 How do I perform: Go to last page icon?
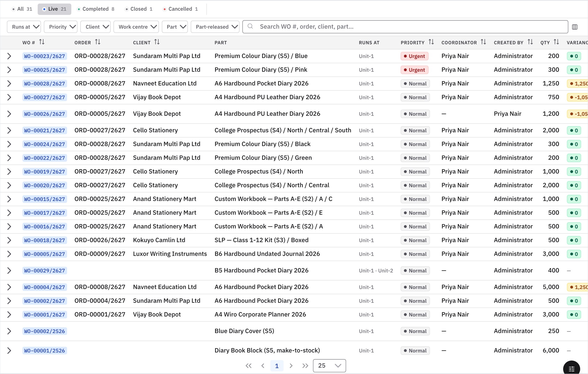click(305, 365)
